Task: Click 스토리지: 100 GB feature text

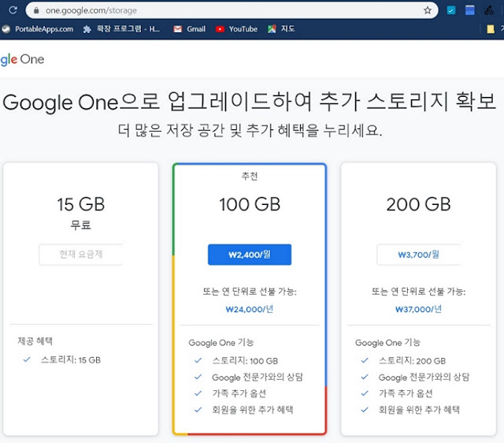Action: [x=245, y=361]
